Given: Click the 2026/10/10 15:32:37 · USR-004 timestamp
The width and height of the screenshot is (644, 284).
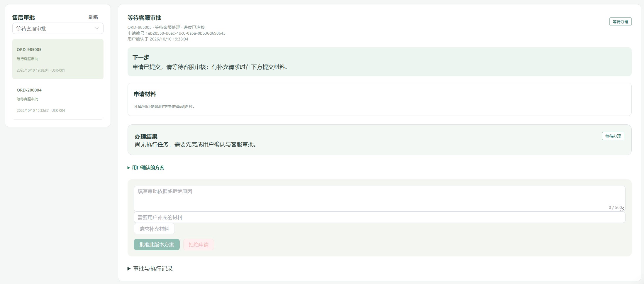Looking at the screenshot, I should pos(41,111).
